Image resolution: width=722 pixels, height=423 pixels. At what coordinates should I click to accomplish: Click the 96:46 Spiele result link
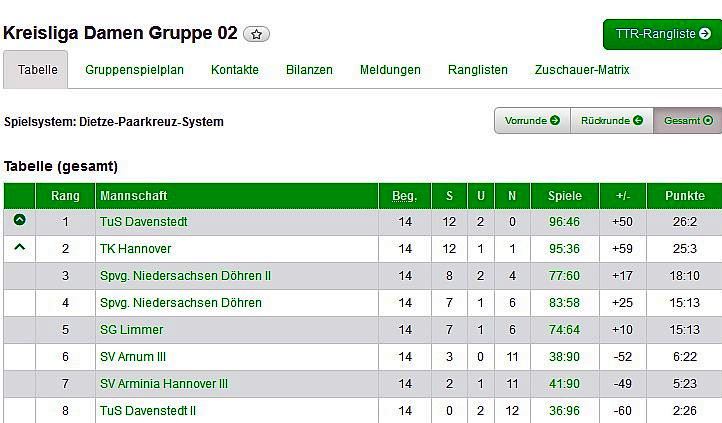[x=564, y=221]
